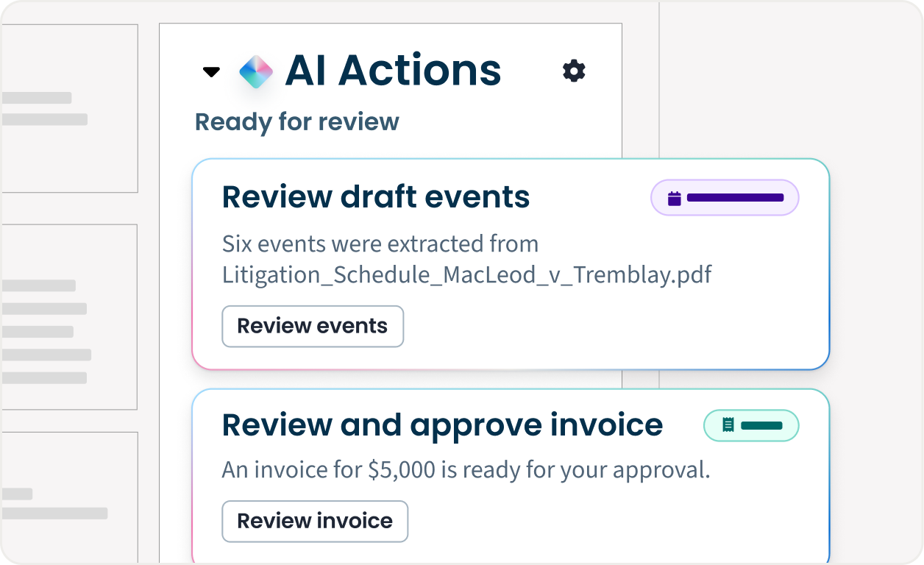
Task: Select the Ready for review section label
Action: (x=296, y=122)
